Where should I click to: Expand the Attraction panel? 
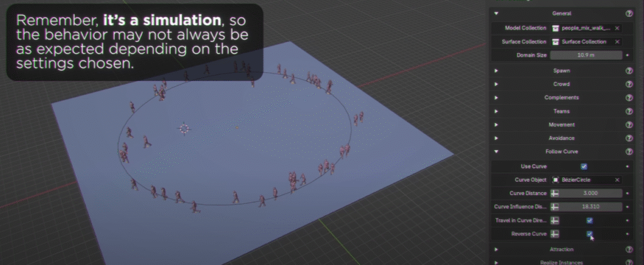(x=496, y=250)
